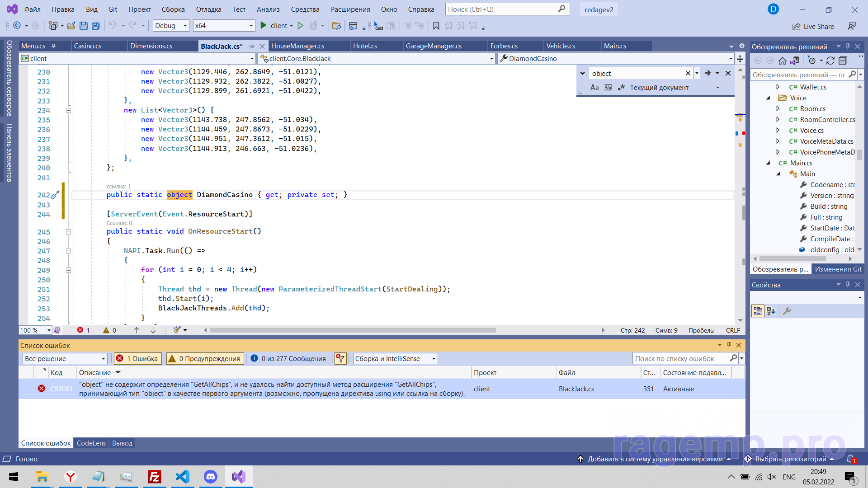Click the Pending Changes filter clock icon

[x=811, y=61]
